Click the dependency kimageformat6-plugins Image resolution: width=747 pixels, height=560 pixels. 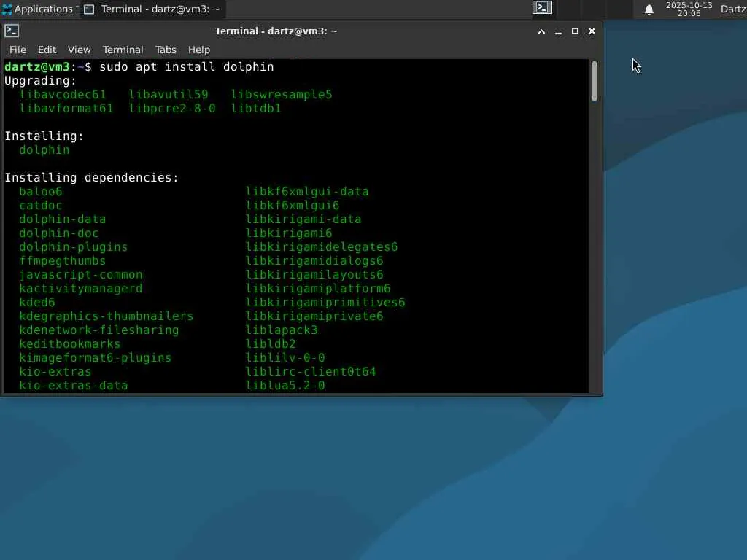tap(96, 357)
